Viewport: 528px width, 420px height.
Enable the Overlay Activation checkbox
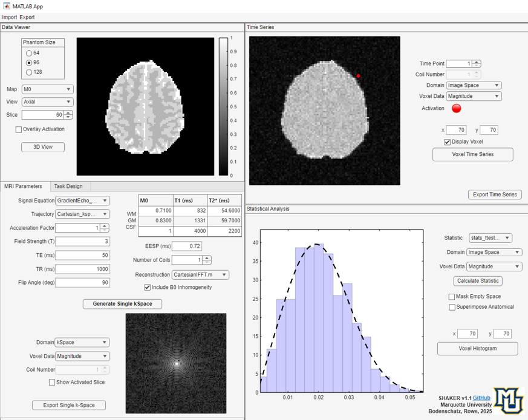(x=19, y=129)
